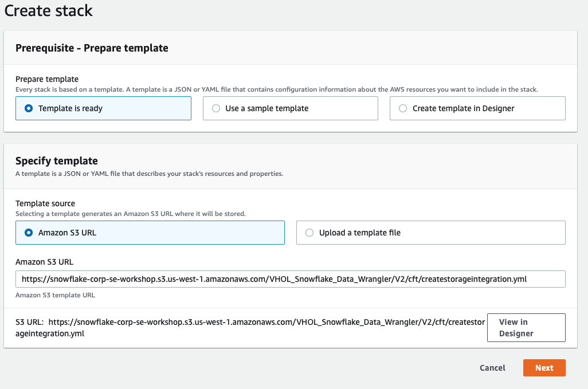Click the "Prerequisite - Prepare template" section header

tap(92, 48)
